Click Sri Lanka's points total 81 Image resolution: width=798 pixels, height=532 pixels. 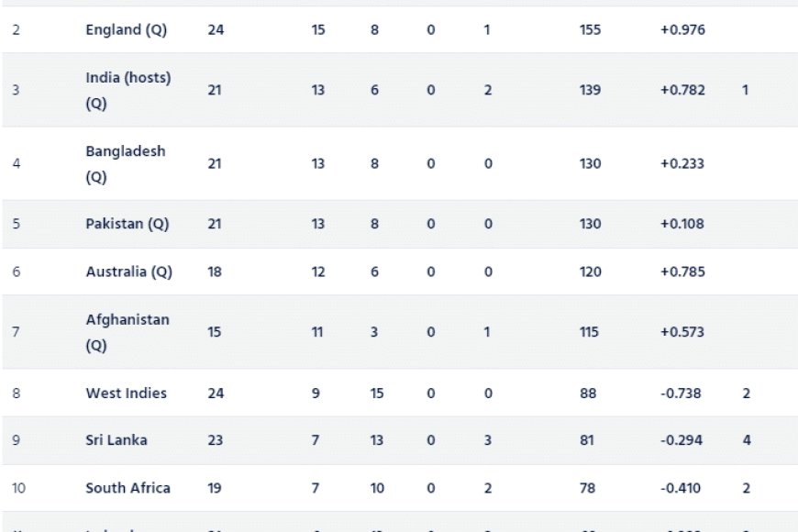[x=588, y=440]
